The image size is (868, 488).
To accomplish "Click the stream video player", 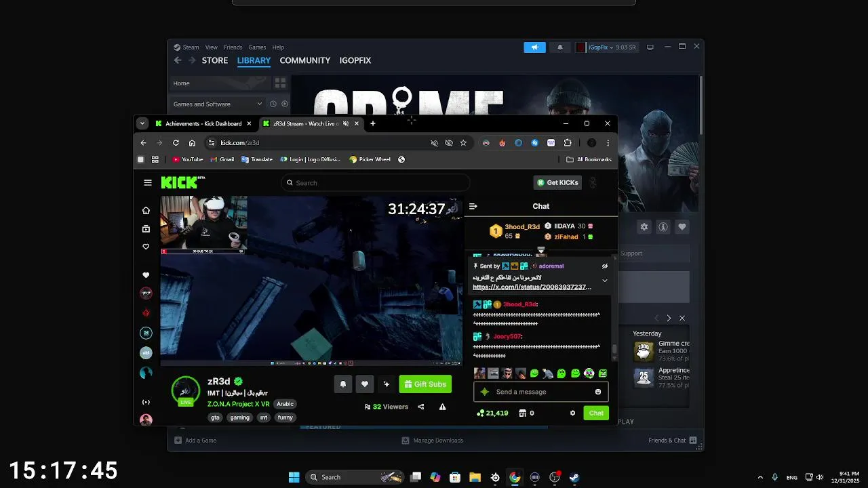I will [311, 281].
